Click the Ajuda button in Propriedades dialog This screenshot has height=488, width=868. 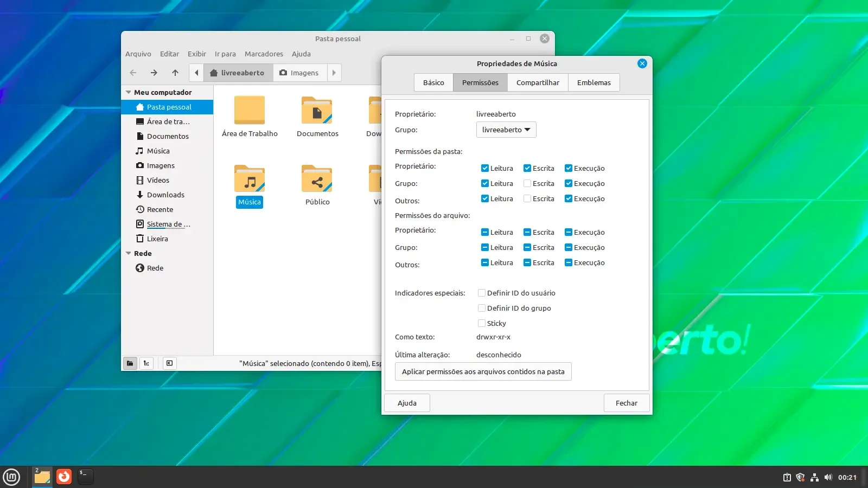407,403
